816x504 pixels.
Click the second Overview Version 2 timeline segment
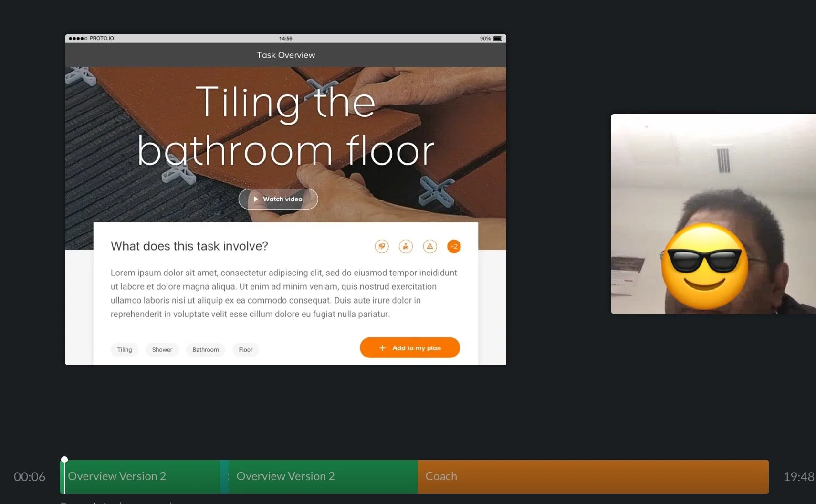[x=323, y=476]
